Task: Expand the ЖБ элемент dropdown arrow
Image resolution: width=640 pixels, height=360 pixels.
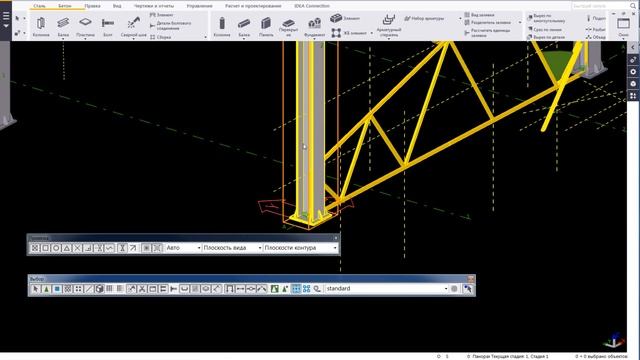Action: [371, 33]
